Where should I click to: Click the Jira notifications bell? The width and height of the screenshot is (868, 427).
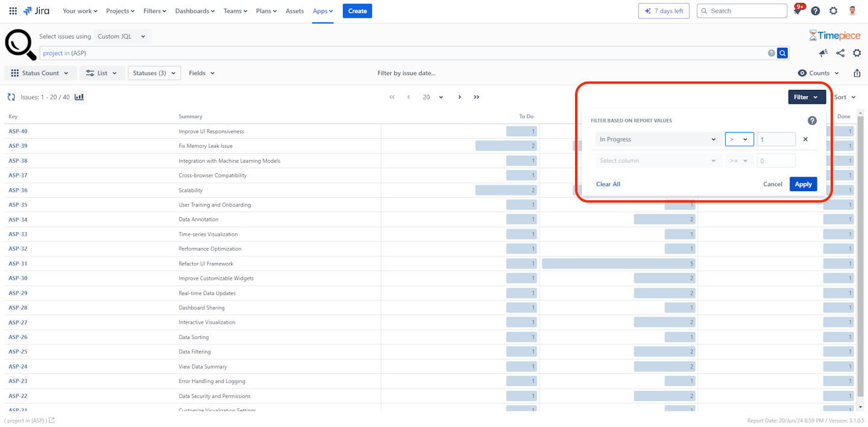pyautogui.click(x=797, y=10)
